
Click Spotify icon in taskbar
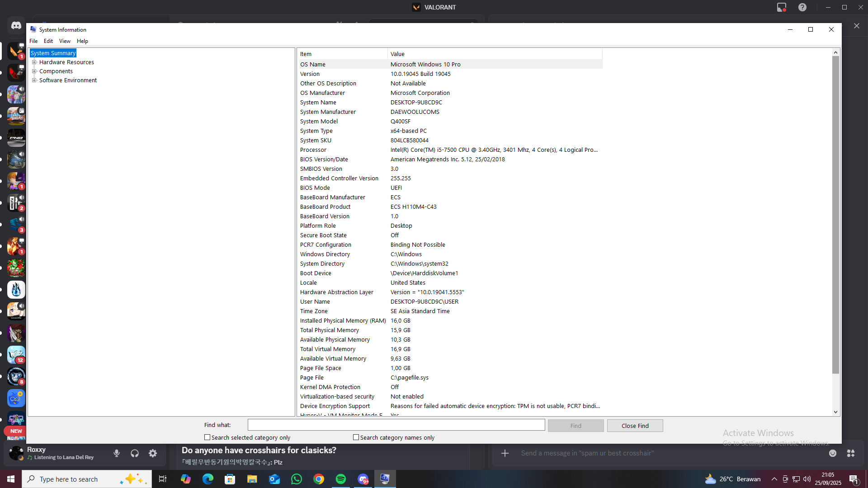tap(341, 479)
